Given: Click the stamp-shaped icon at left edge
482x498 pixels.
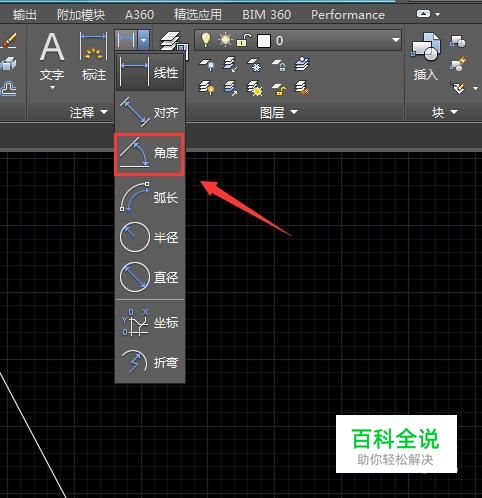Looking at the screenshot, I should 8,88.
